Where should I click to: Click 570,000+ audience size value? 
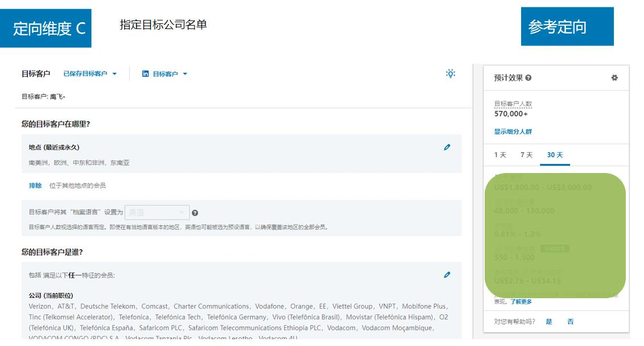point(511,114)
